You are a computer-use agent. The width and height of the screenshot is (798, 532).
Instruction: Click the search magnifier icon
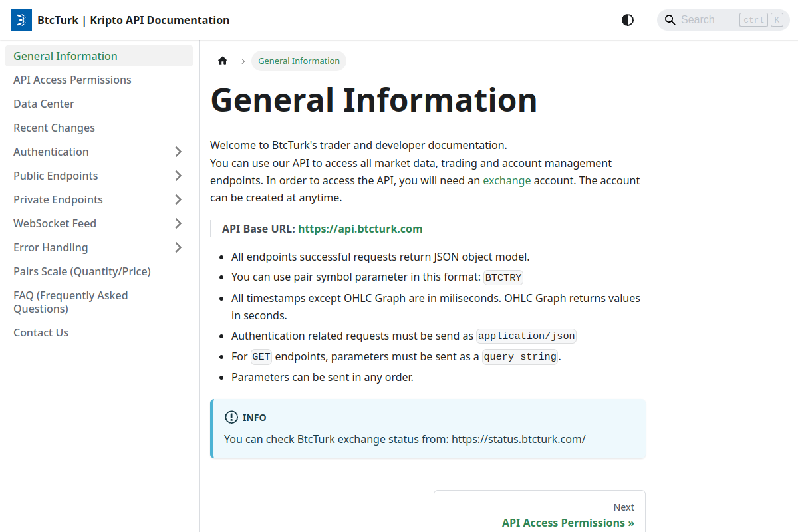(x=670, y=20)
